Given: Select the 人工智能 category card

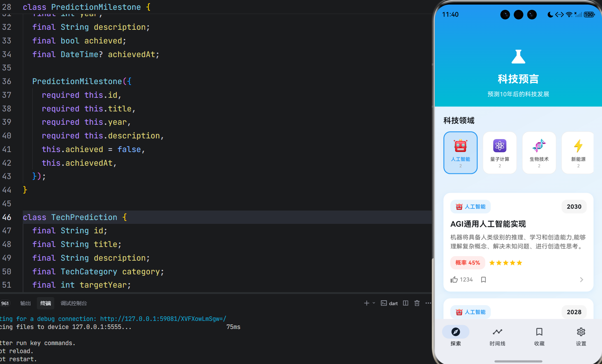Looking at the screenshot, I should coord(460,153).
